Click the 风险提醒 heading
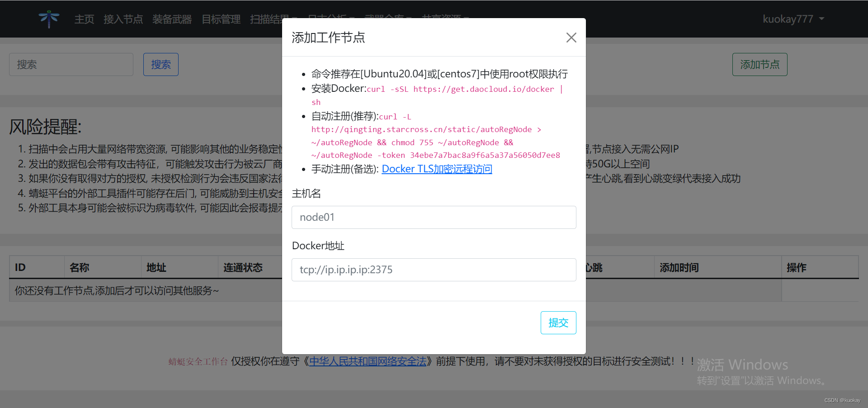The image size is (868, 408). point(45,127)
